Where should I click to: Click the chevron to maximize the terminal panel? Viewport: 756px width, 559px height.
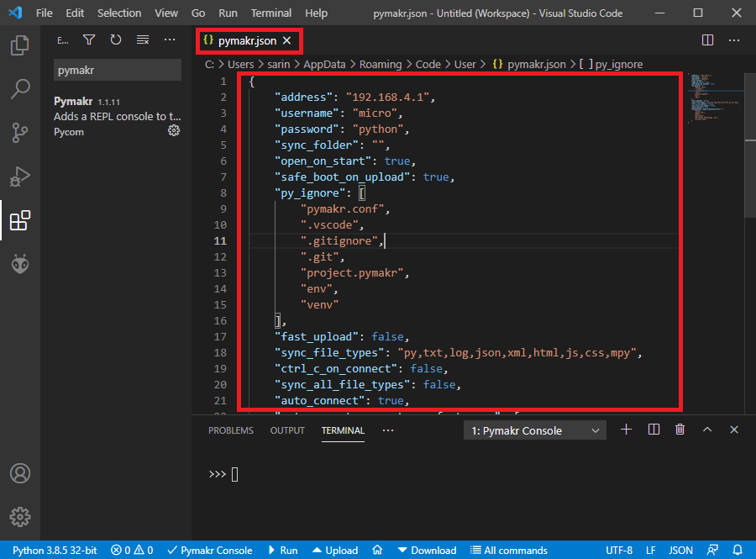pyautogui.click(x=706, y=429)
